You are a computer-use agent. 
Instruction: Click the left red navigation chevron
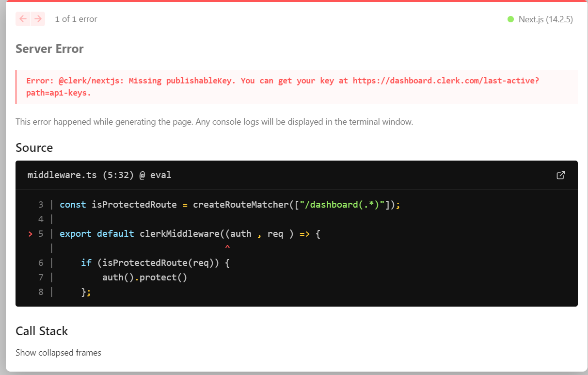[23, 18]
